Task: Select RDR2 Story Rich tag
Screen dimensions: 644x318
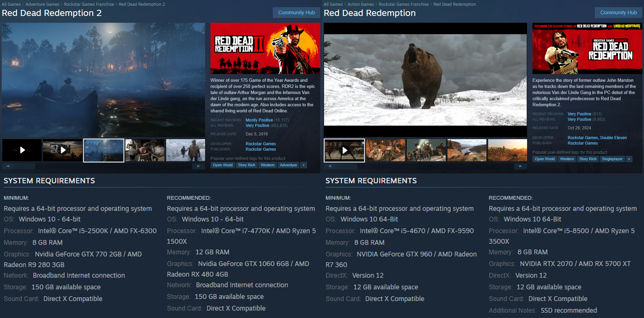Action: click(246, 165)
